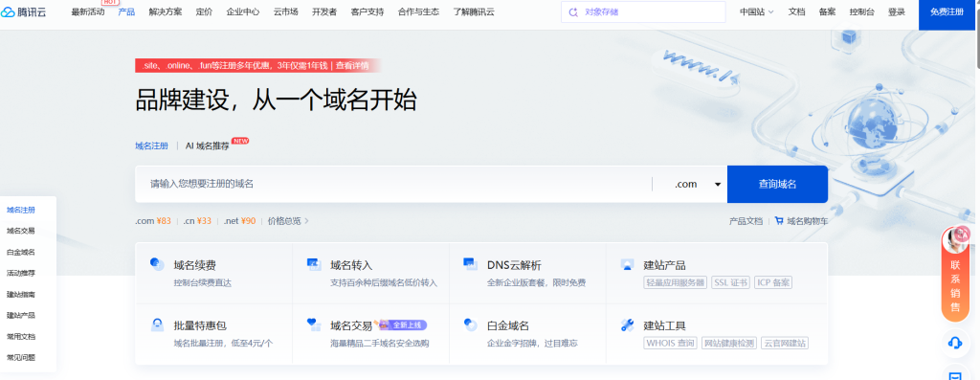Image resolution: width=980 pixels, height=380 pixels.
Task: Click the red promo banner 查看详情
Action: coord(352,65)
